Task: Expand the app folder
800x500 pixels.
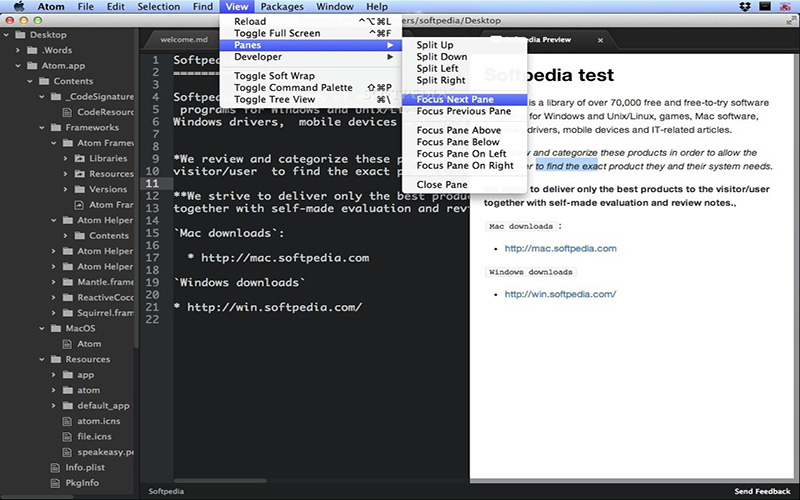Action: pyautogui.click(x=54, y=374)
